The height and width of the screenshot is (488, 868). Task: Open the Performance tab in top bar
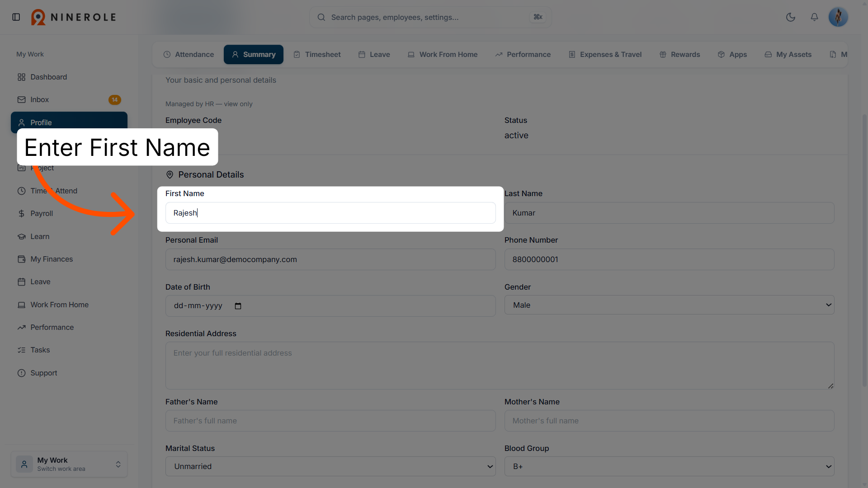[x=523, y=55]
